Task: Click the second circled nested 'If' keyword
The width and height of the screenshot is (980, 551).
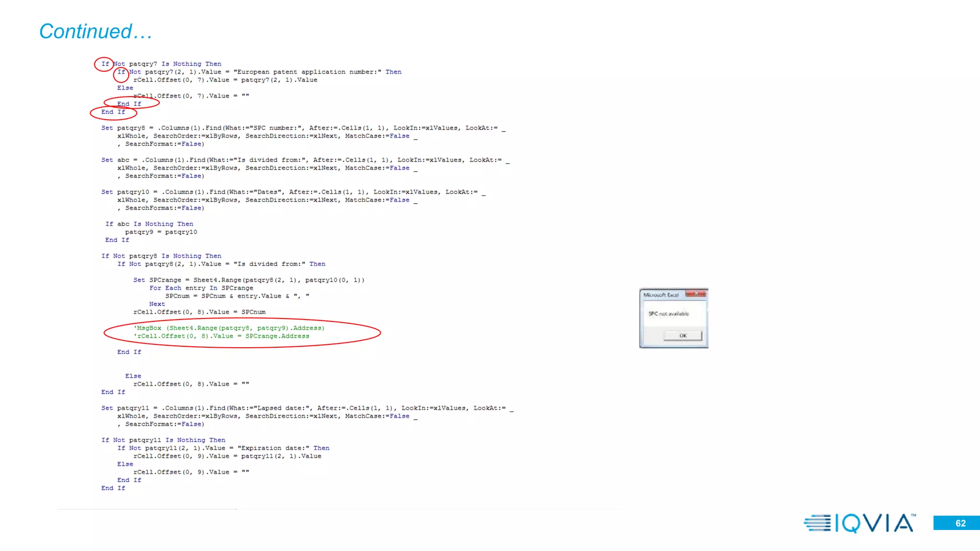Action: click(121, 72)
